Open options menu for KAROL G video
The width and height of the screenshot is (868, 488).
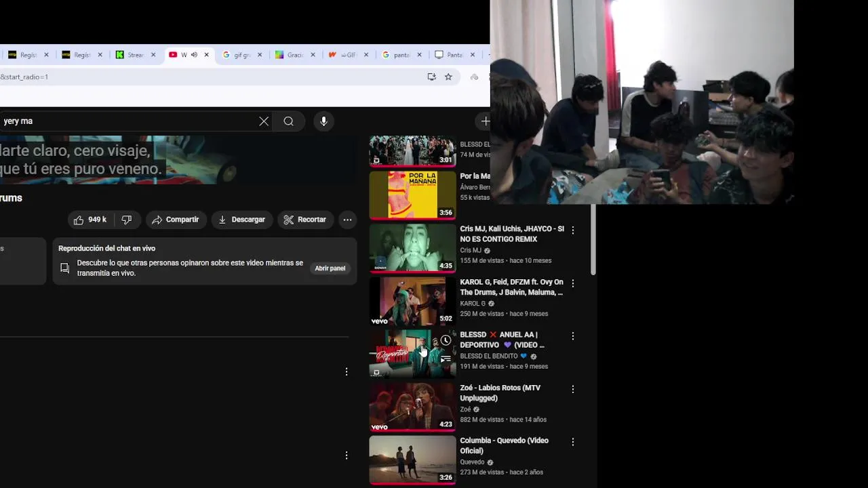[x=573, y=283]
